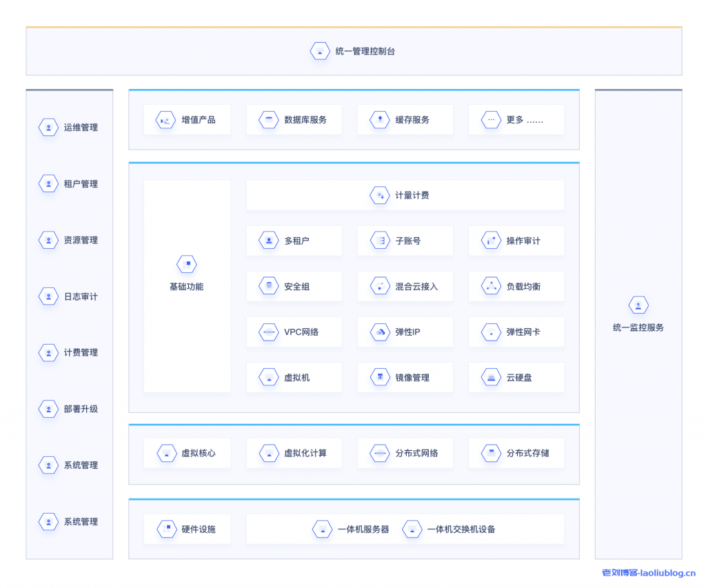The image size is (706, 588).
Task: Click the database icon next to 数据库服务
Action: (269, 120)
